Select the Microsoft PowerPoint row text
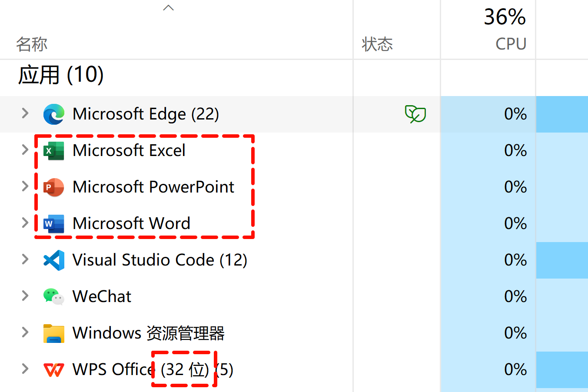The height and width of the screenshot is (392, 588). [x=153, y=187]
